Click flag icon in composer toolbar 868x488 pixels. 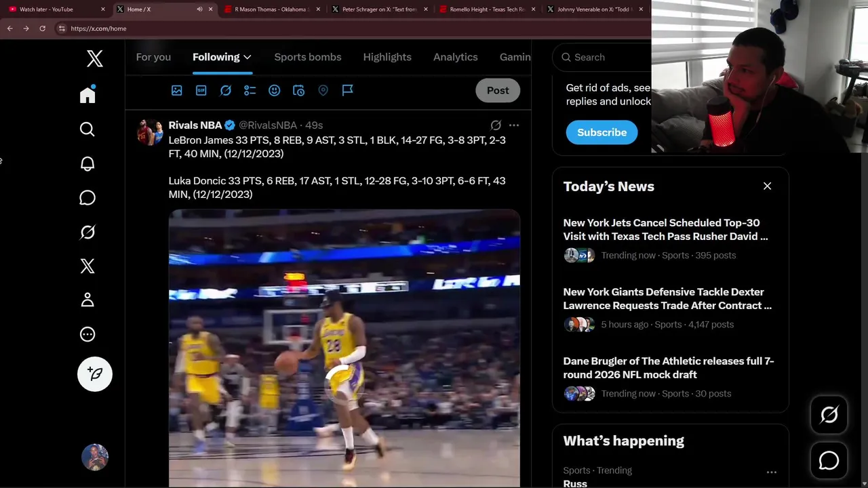(x=348, y=90)
